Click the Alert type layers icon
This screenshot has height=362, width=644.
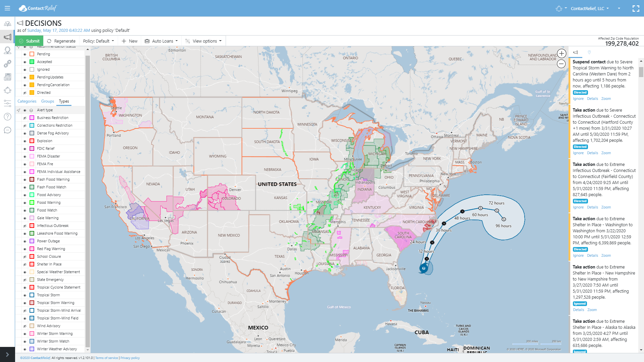click(x=31, y=110)
